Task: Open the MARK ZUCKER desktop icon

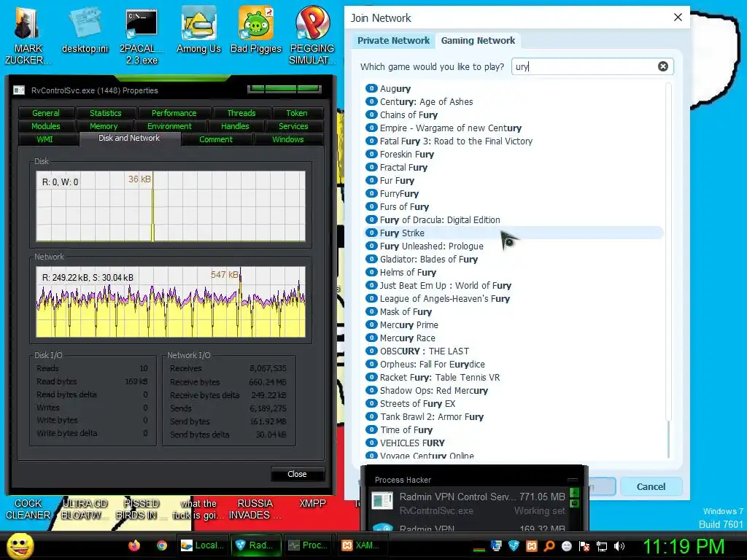Action: [x=28, y=36]
